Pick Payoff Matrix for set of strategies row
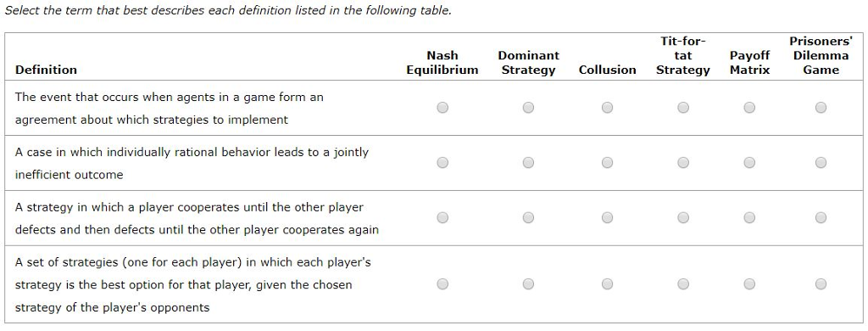This screenshot has width=868, height=331. click(x=749, y=283)
